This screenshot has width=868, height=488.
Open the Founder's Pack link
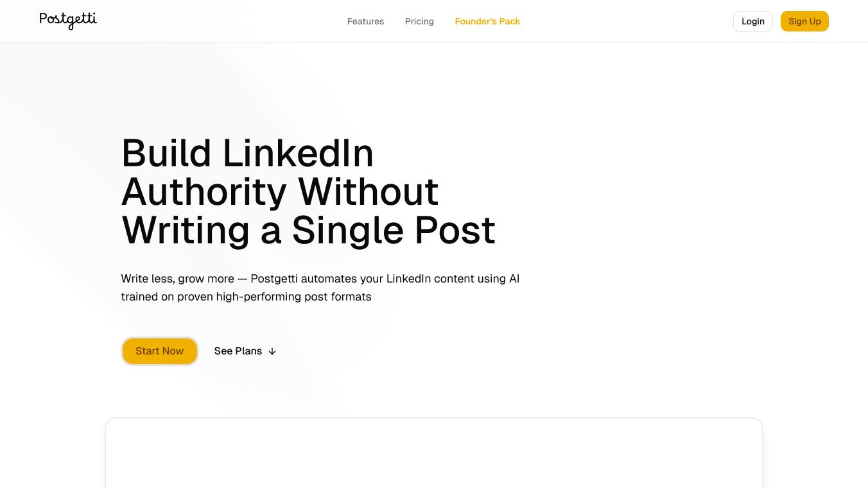tap(487, 21)
